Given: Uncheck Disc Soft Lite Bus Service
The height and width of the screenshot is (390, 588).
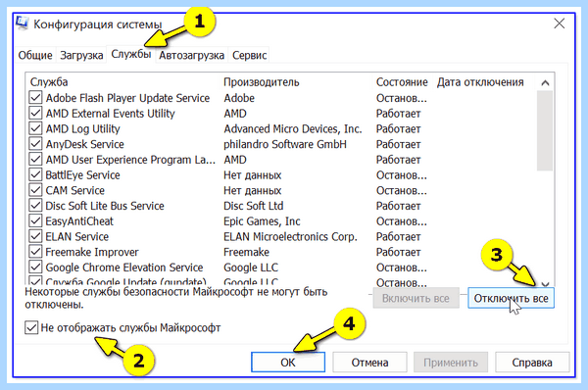Looking at the screenshot, I should click(x=35, y=206).
